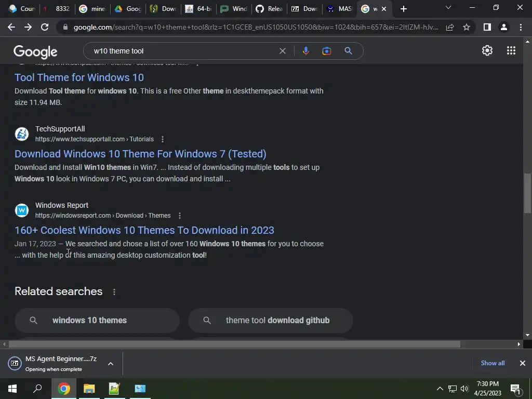This screenshot has width=532, height=399.
Task: Start a Google voice search
Action: [x=305, y=51]
